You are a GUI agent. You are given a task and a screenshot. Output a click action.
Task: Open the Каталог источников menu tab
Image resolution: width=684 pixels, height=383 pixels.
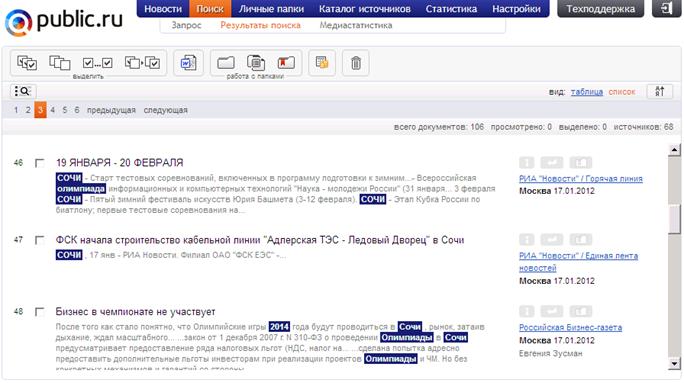click(365, 9)
